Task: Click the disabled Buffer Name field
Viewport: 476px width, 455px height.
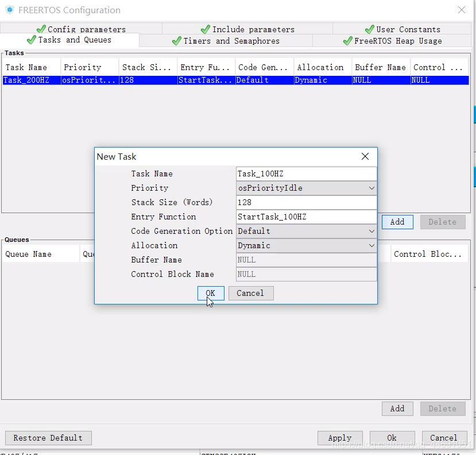Action: (x=306, y=260)
